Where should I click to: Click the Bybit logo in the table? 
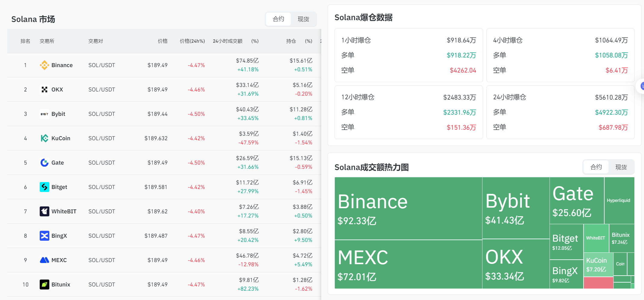tap(44, 114)
